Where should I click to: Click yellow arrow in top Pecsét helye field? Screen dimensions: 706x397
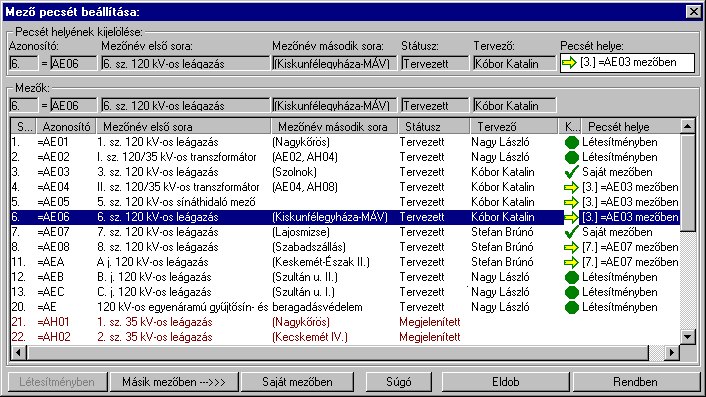pos(570,63)
